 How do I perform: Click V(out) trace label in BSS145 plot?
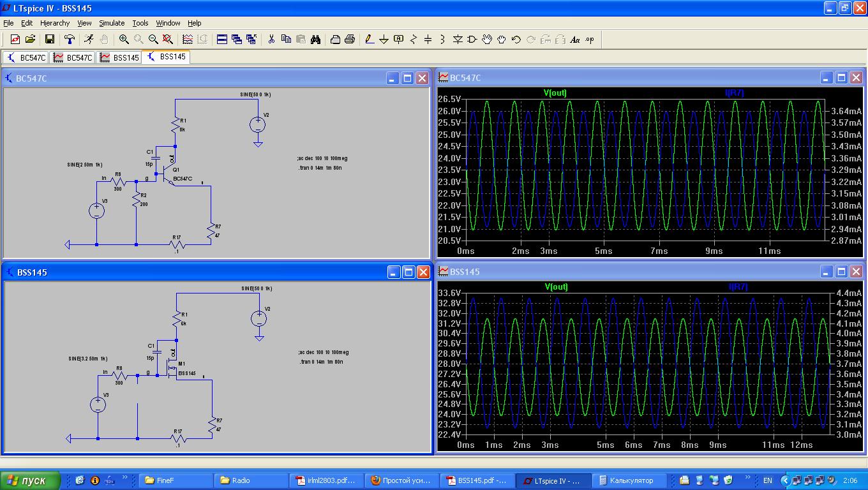556,287
